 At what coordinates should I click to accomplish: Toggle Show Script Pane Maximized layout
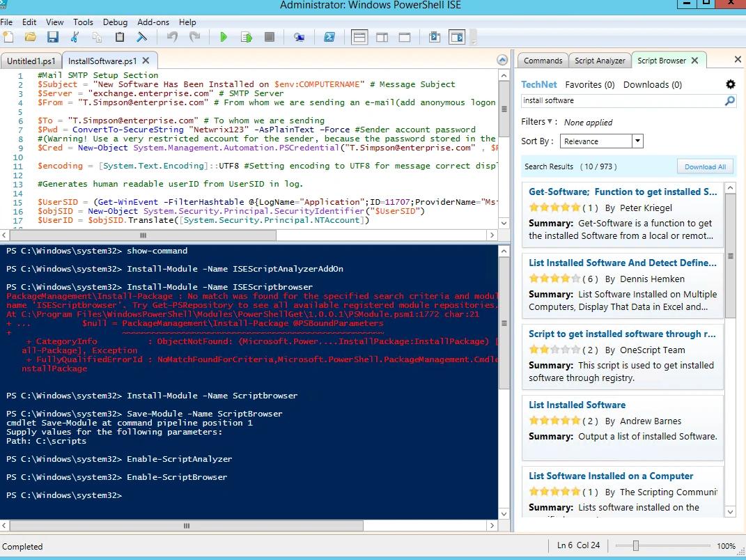(405, 38)
